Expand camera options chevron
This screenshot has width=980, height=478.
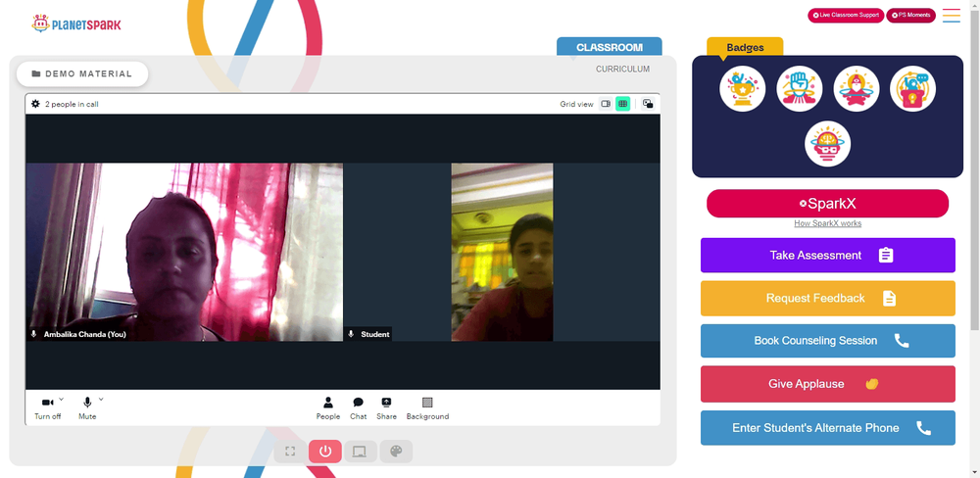coord(61,399)
